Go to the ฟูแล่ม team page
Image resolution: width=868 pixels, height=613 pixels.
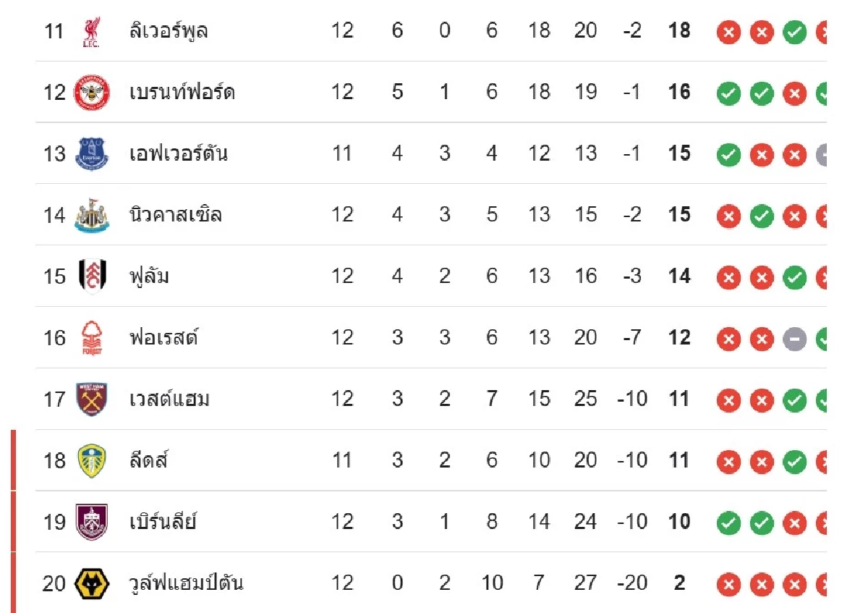(x=149, y=276)
